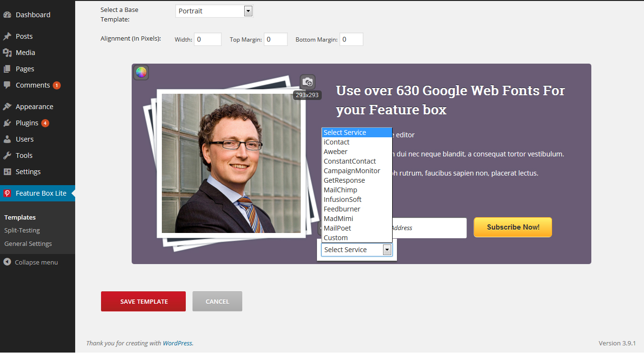Open the WordPress footer link
This screenshot has height=354, width=644.
coord(178,343)
